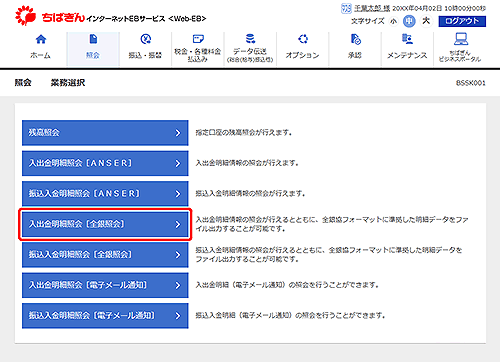Open 残高照会 menu button
Viewport: 500px width, 362px height.
pos(105,133)
